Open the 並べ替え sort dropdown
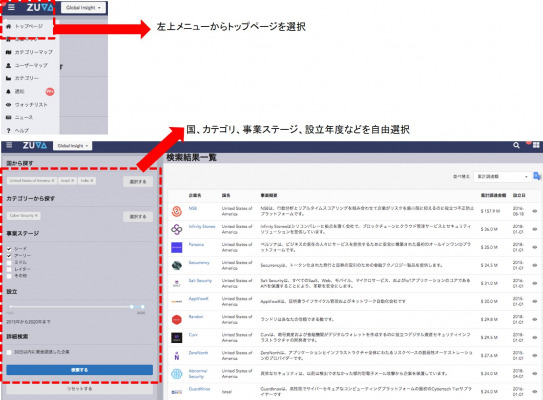Image resolution: width=543 pixels, height=400 pixels. [502, 177]
